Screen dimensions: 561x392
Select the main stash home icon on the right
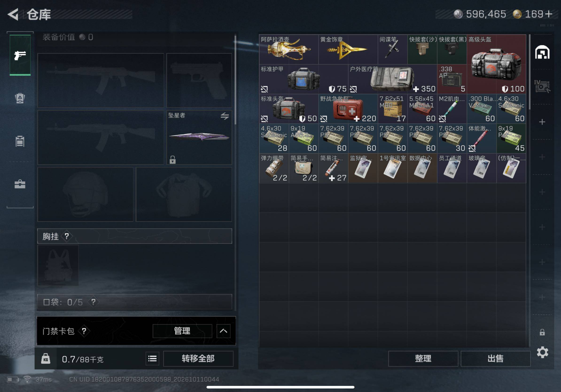pos(542,52)
